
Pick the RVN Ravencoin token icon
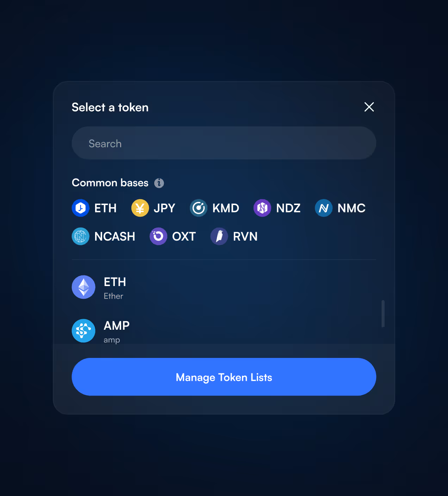pos(219,236)
